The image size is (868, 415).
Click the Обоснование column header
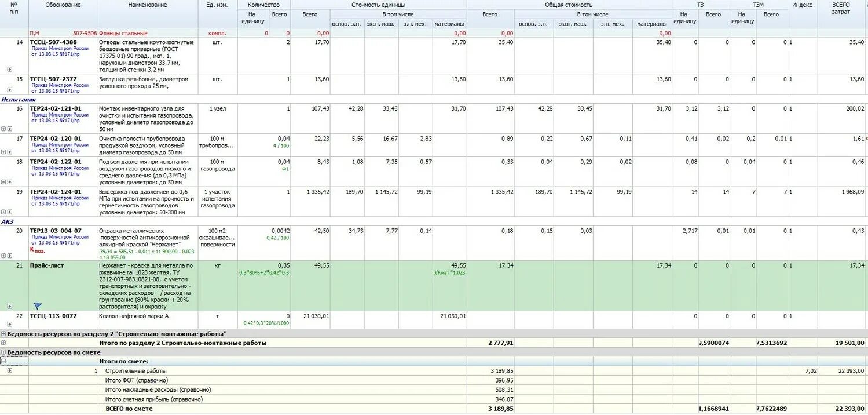click(x=64, y=5)
